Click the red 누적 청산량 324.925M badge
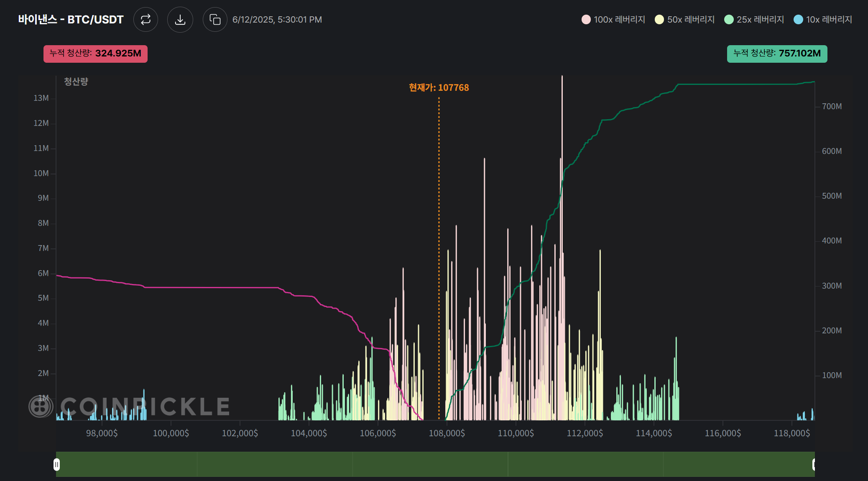This screenshot has width=868, height=481. (x=95, y=54)
